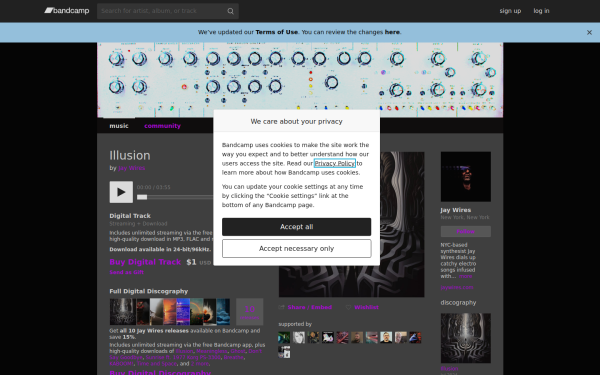
Task: Open the 10 releases box
Action: [249, 312]
